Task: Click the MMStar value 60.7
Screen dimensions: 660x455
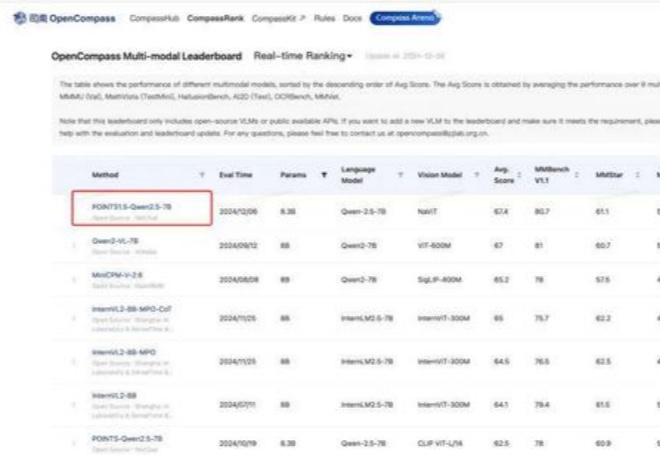Action: click(603, 245)
